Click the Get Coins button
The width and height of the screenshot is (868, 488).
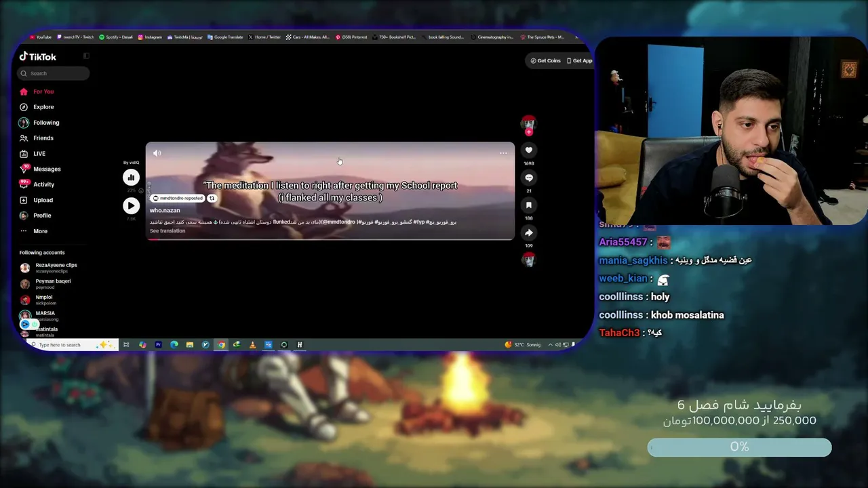[x=546, y=60]
